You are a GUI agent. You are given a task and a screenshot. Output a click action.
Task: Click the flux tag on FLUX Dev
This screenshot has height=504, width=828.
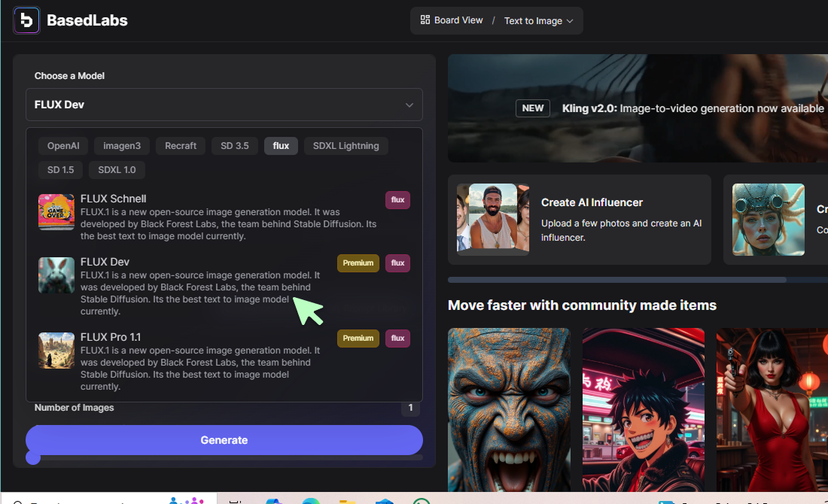[397, 263]
